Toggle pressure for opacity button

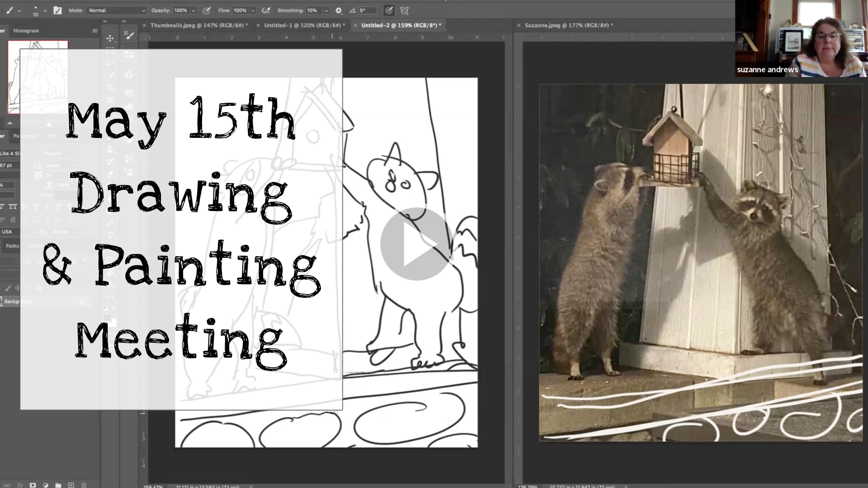(x=207, y=10)
